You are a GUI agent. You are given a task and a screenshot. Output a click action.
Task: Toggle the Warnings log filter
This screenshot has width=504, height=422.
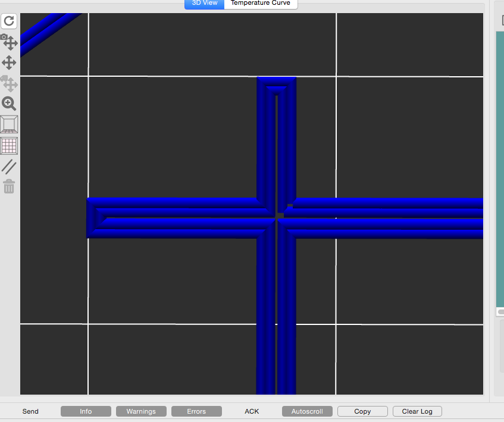tap(141, 411)
